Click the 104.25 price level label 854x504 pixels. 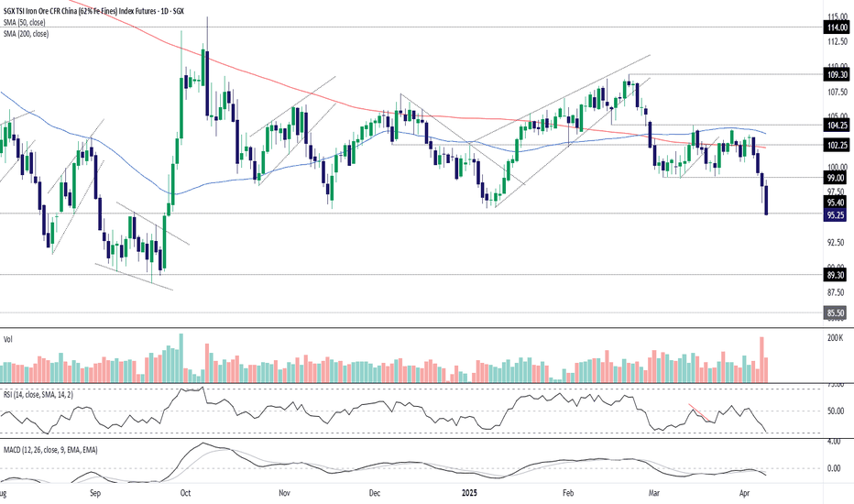click(x=837, y=126)
